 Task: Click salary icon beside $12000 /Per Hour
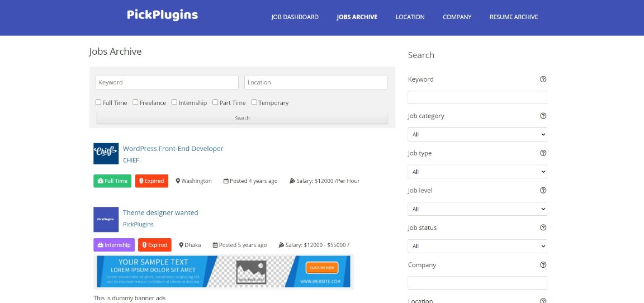click(x=292, y=181)
